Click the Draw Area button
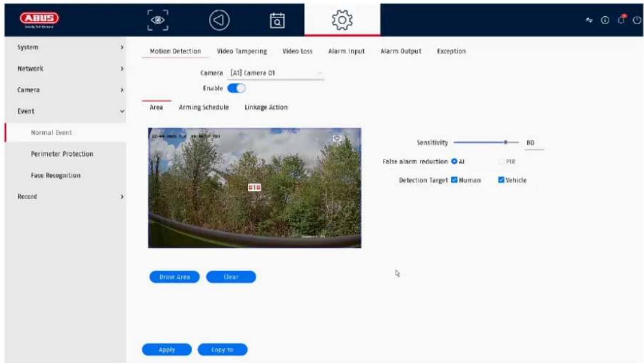 tap(174, 277)
